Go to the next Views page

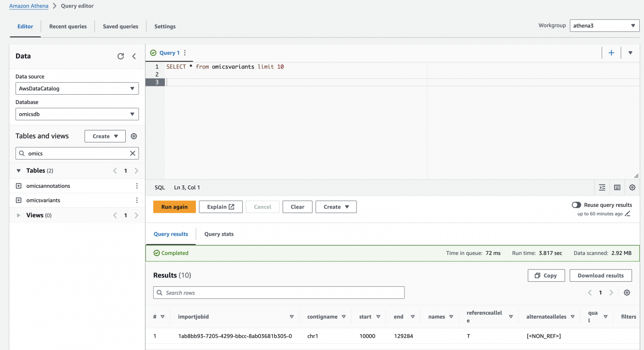136,215
